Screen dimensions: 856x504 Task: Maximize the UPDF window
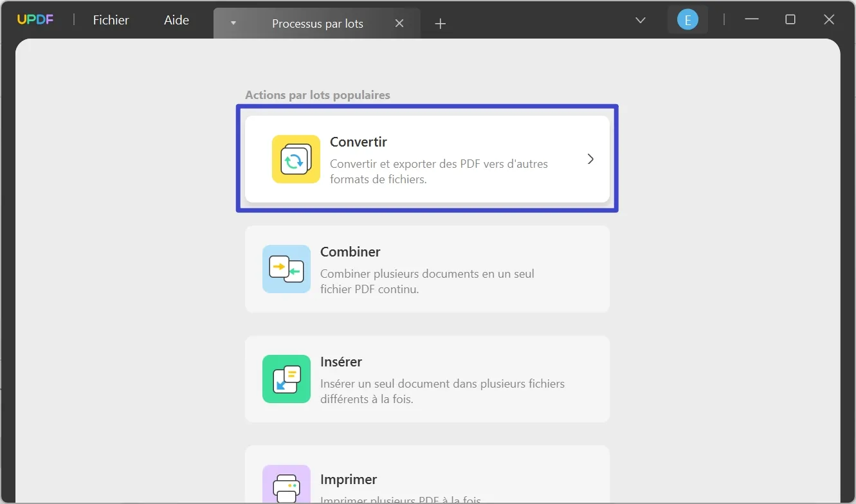[x=790, y=19]
